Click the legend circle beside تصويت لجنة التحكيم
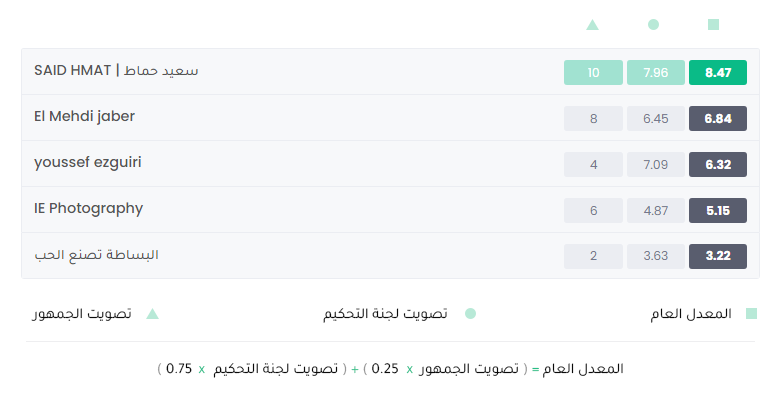 [x=470, y=313]
